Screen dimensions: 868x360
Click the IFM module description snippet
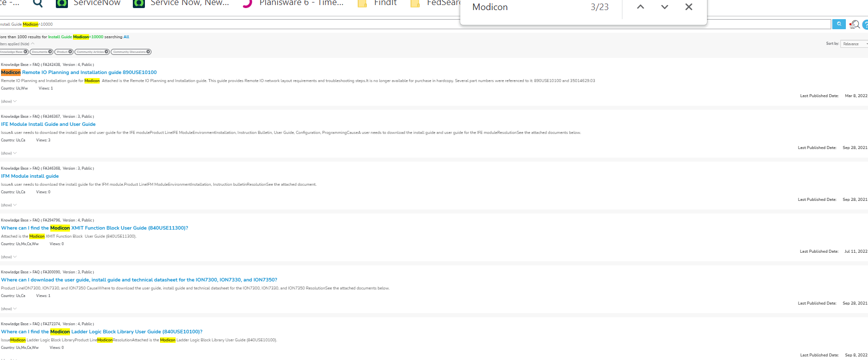(x=159, y=184)
